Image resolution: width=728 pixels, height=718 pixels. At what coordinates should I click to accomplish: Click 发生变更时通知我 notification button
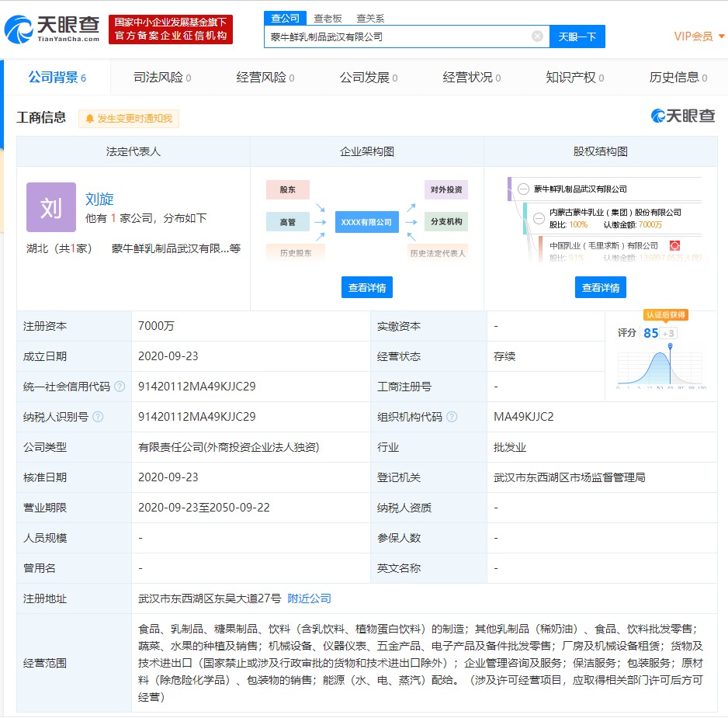point(129,119)
